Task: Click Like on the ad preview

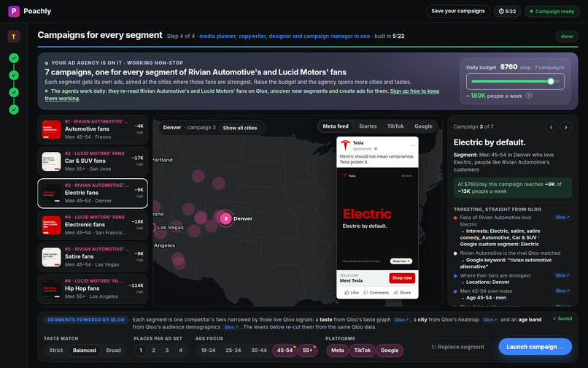Action: pos(352,293)
